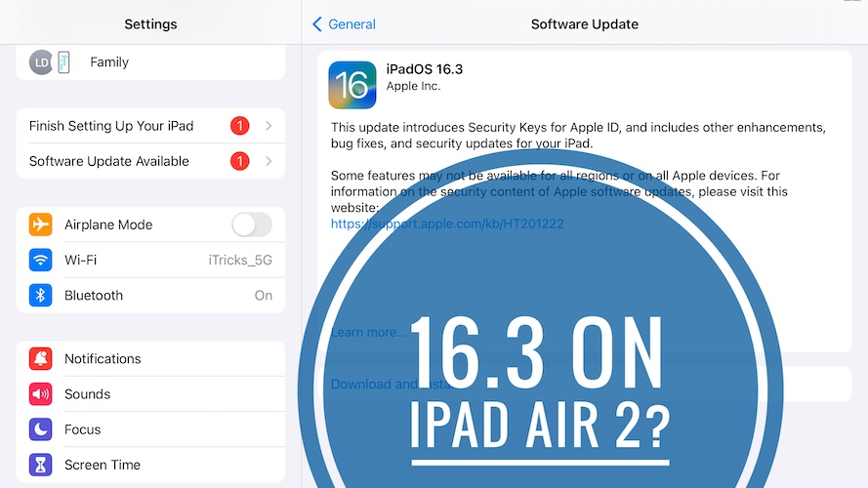Open Focus settings
Image resolution: width=868 pixels, height=488 pixels.
[x=150, y=429]
